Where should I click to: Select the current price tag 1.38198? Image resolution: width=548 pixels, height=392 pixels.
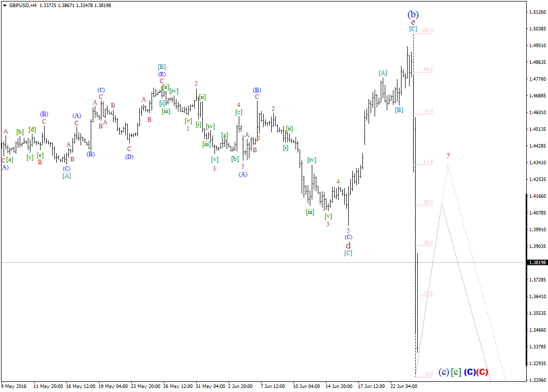tap(537, 262)
